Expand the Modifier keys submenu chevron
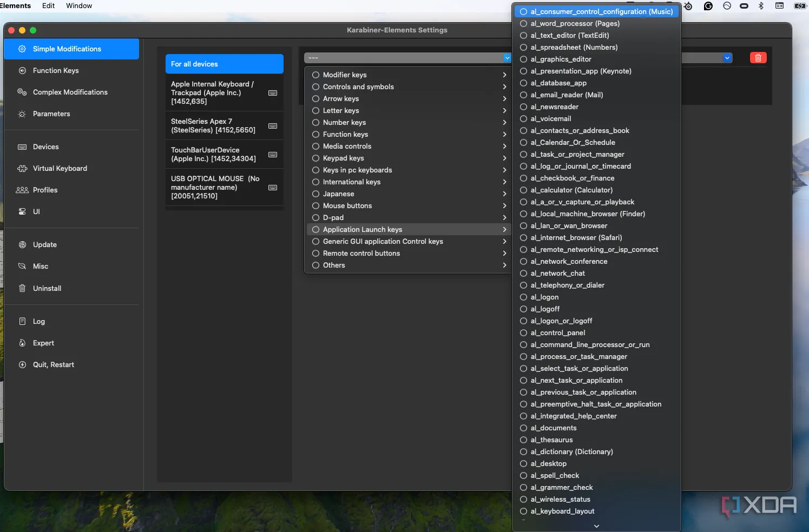Screen dimensions: 809x532 (504, 75)
